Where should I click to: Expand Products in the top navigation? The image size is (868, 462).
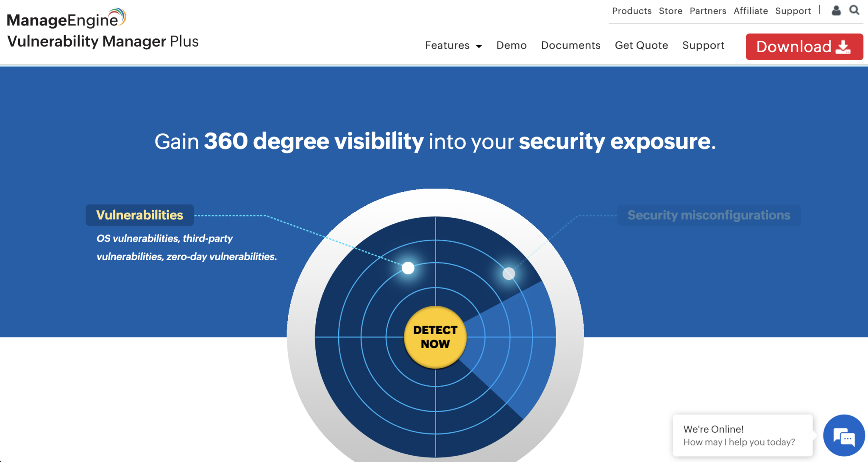pos(631,11)
